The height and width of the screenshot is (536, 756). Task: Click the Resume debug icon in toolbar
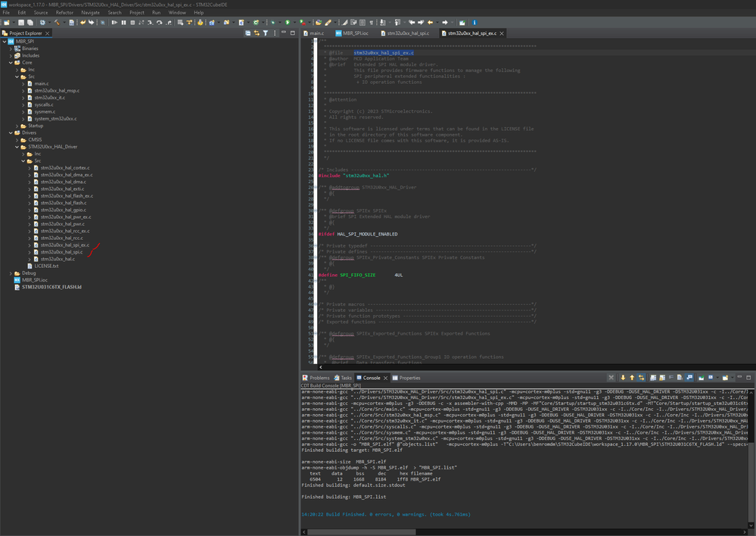(x=114, y=23)
